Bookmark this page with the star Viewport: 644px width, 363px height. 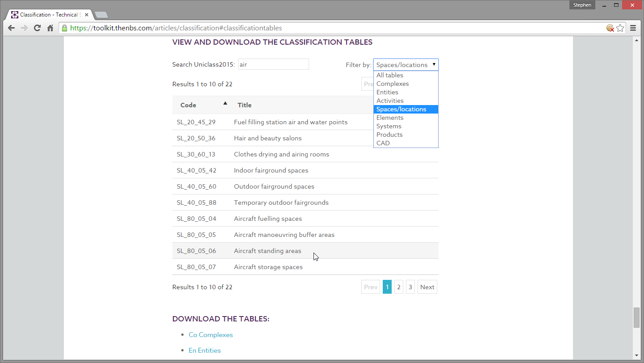point(620,28)
